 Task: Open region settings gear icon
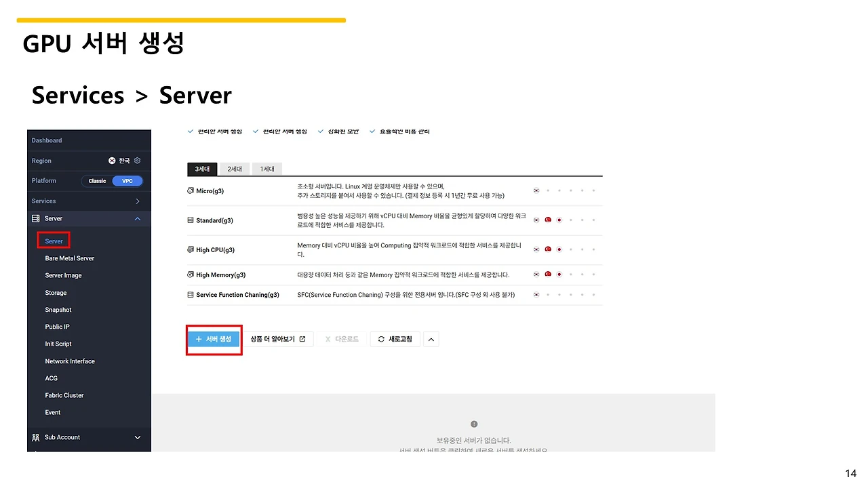[x=137, y=161]
